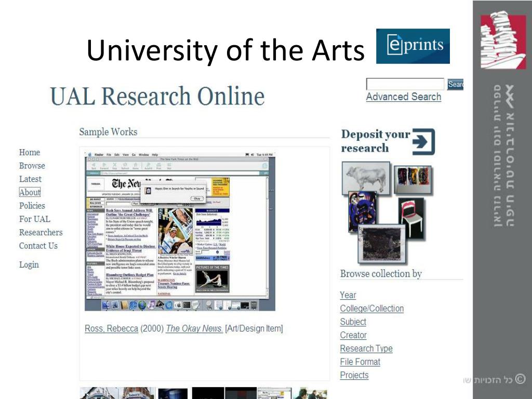Open the blue abstract artwork thumbnail
The width and height of the screenshot is (532, 399).
(x=363, y=211)
